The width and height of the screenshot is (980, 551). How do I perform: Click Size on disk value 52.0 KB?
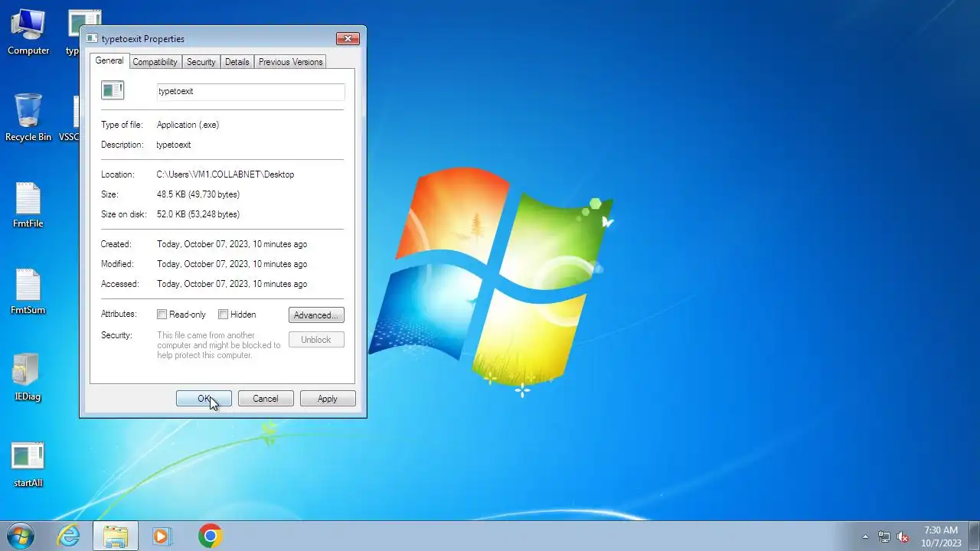pyautogui.click(x=198, y=214)
